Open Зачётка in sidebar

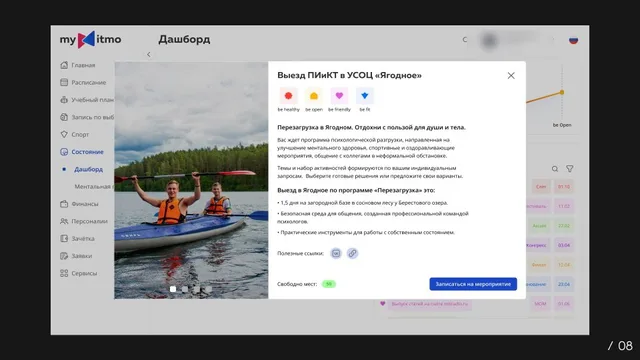[83, 239]
